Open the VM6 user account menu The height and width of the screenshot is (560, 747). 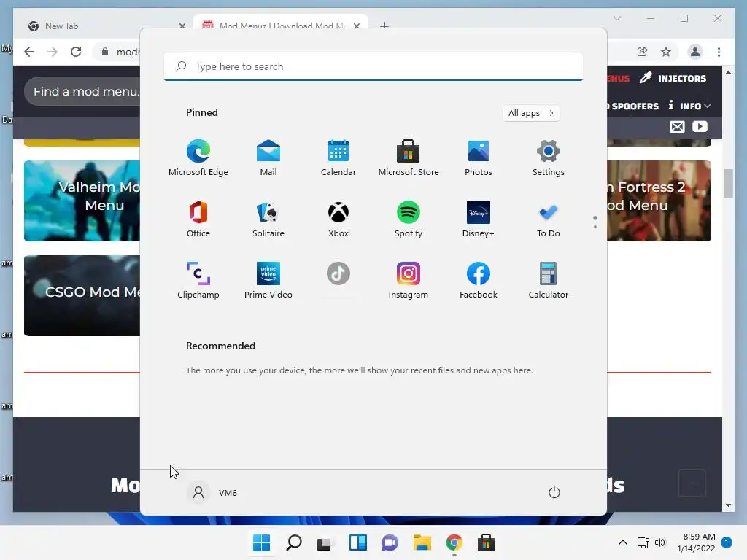[x=213, y=492]
